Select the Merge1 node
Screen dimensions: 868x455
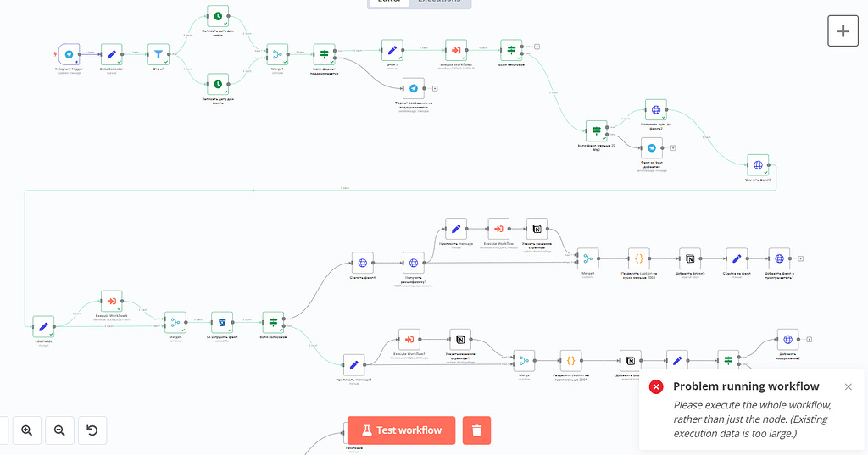[x=277, y=55]
